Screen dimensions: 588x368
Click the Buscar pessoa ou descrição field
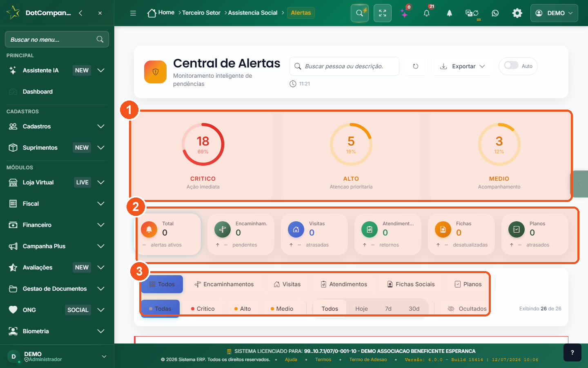pos(344,66)
